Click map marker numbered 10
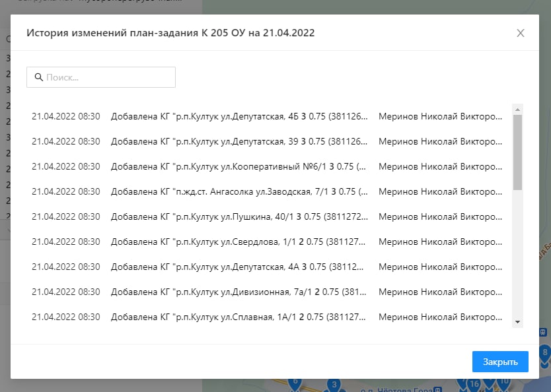 click(x=504, y=382)
